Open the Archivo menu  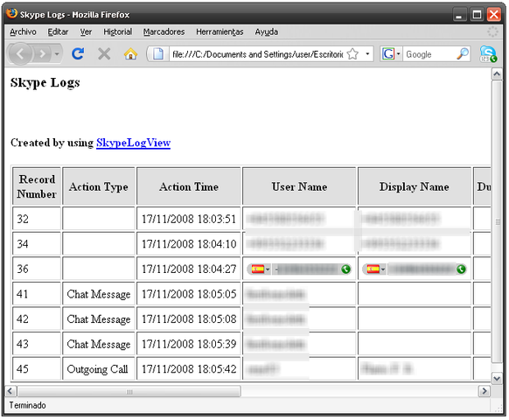click(x=23, y=31)
